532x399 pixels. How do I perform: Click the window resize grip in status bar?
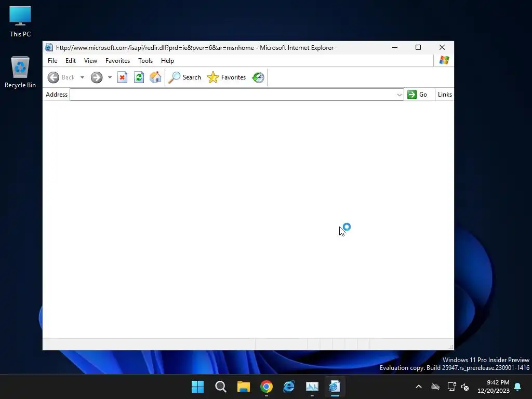point(451,347)
